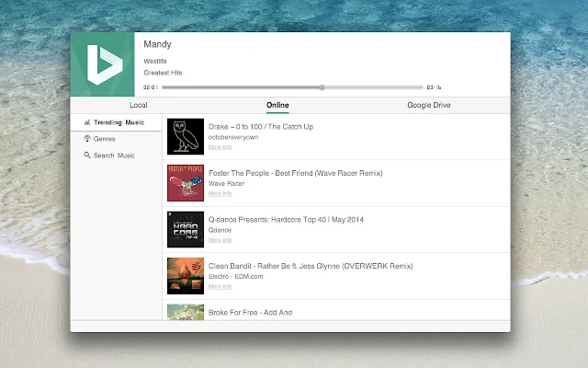Image resolution: width=588 pixels, height=368 pixels.
Task: Select Trending Music chart icon
Action: point(87,122)
